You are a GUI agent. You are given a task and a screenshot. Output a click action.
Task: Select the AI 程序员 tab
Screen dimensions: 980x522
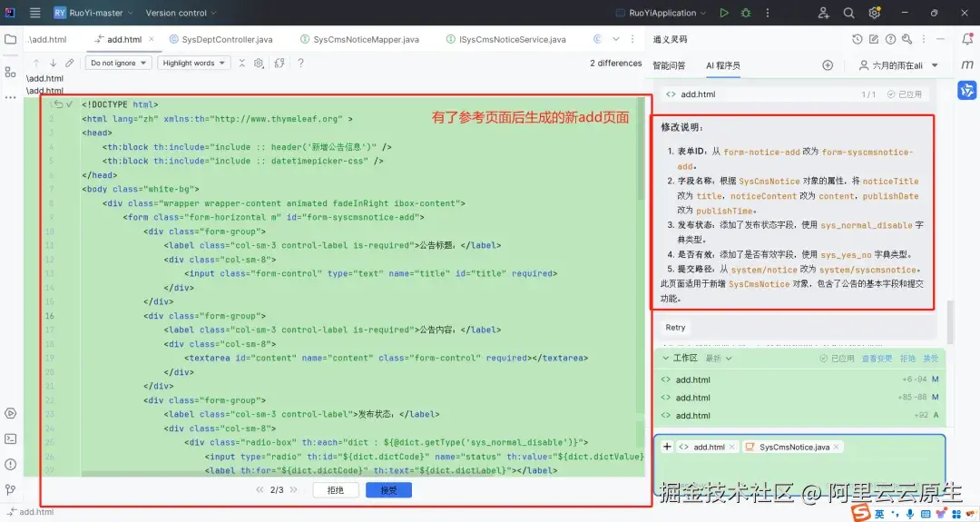click(723, 65)
